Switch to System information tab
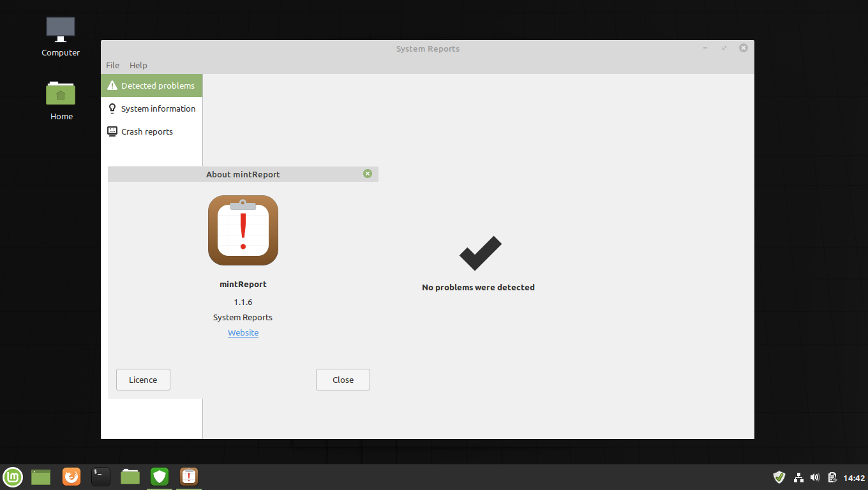Screen dimensions: 868x490 [152, 108]
